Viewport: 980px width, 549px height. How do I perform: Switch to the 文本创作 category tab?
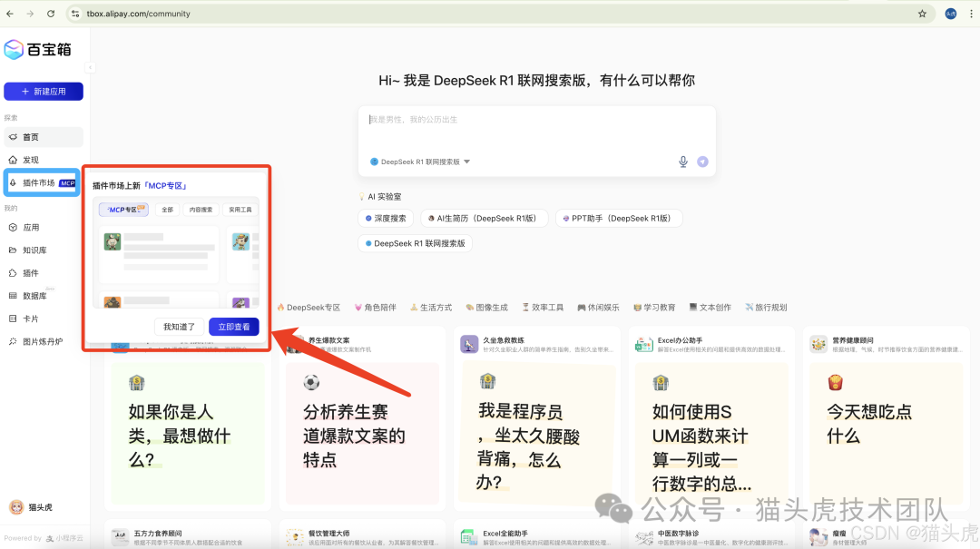710,308
